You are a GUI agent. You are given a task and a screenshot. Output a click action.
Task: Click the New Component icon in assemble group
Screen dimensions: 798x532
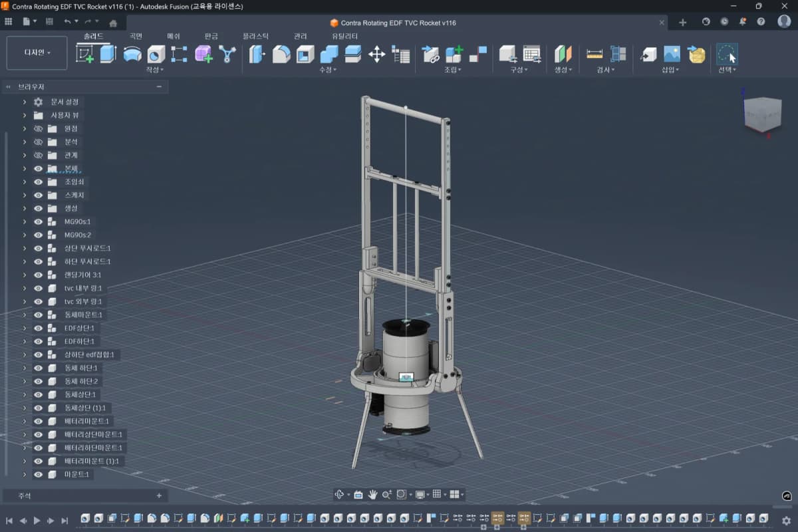tap(454, 54)
